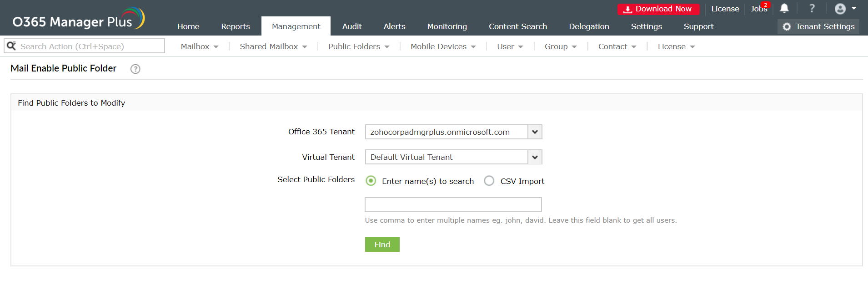Click the Download Now button
This screenshot has width=868, height=306.
coord(658,9)
